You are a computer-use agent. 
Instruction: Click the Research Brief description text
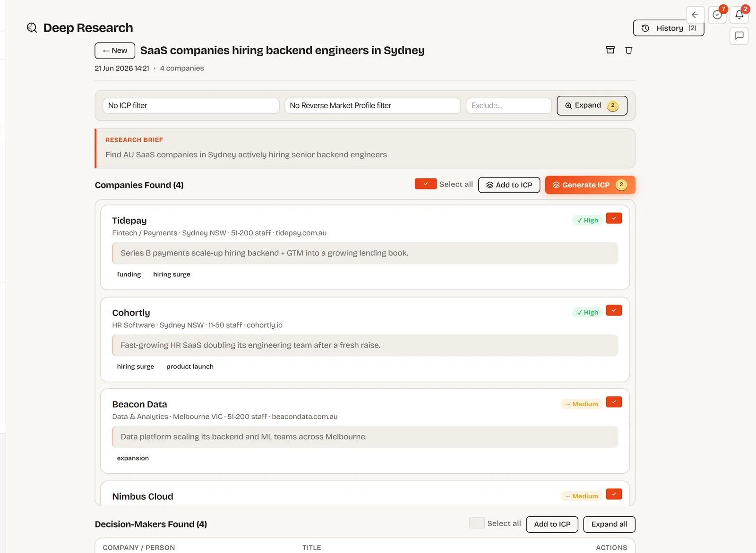point(246,155)
